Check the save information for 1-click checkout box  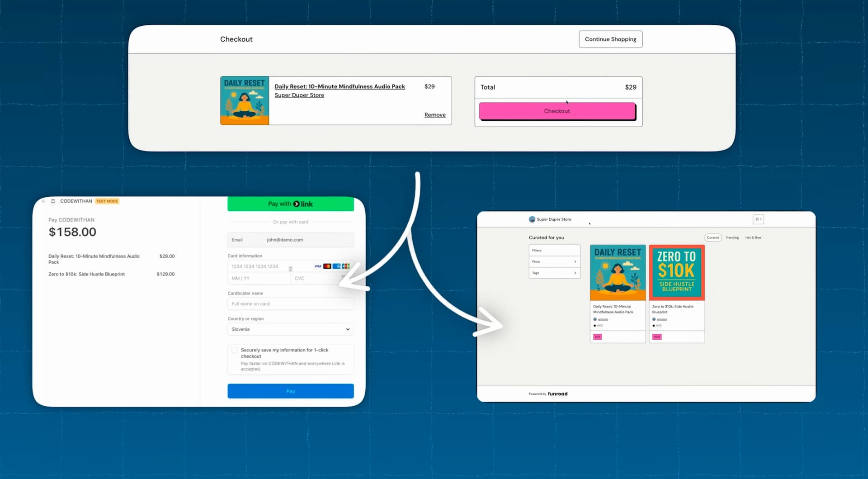click(234, 350)
